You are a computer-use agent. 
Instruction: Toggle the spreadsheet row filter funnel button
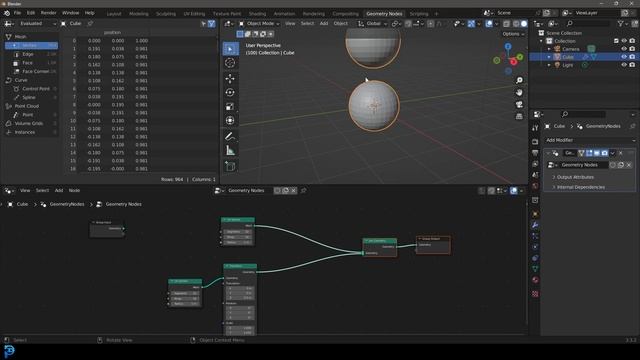211,24
